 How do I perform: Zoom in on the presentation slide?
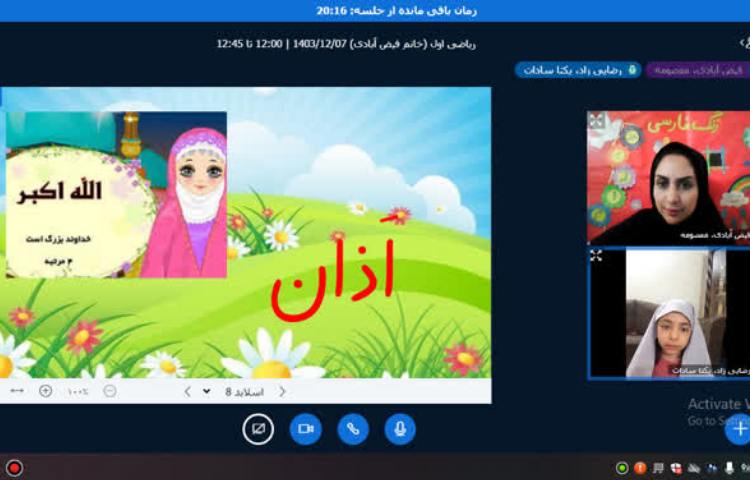tap(45, 391)
